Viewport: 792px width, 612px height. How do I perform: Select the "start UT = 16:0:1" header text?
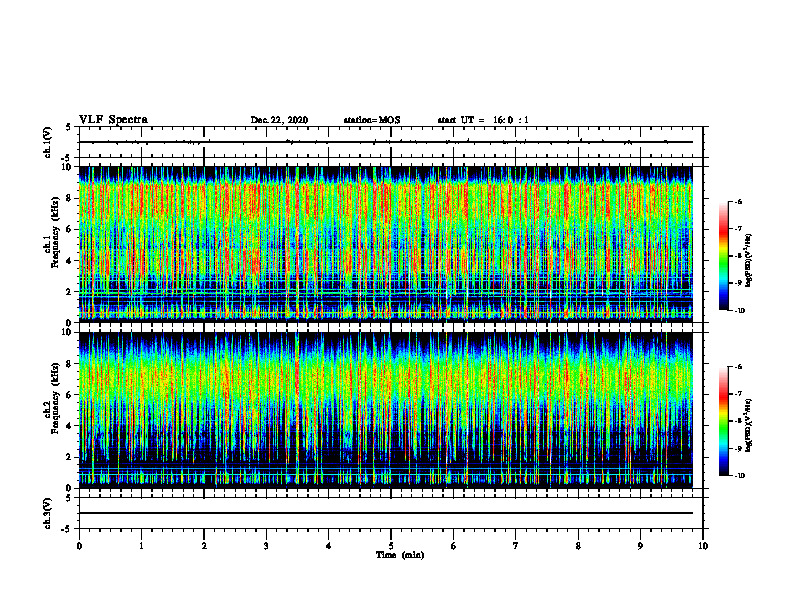(x=483, y=120)
